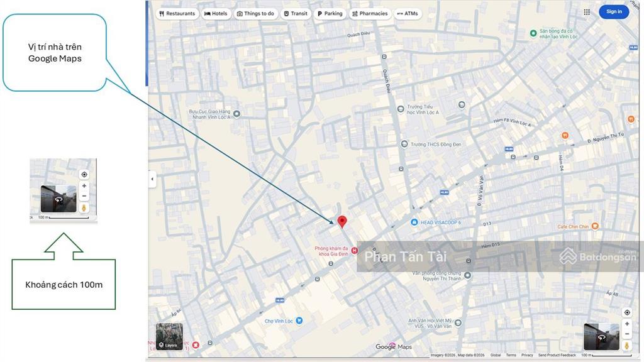Click the HEAD VISACOOP 6 marker icon
Screen dimensions: 644x362
pyautogui.click(x=414, y=222)
